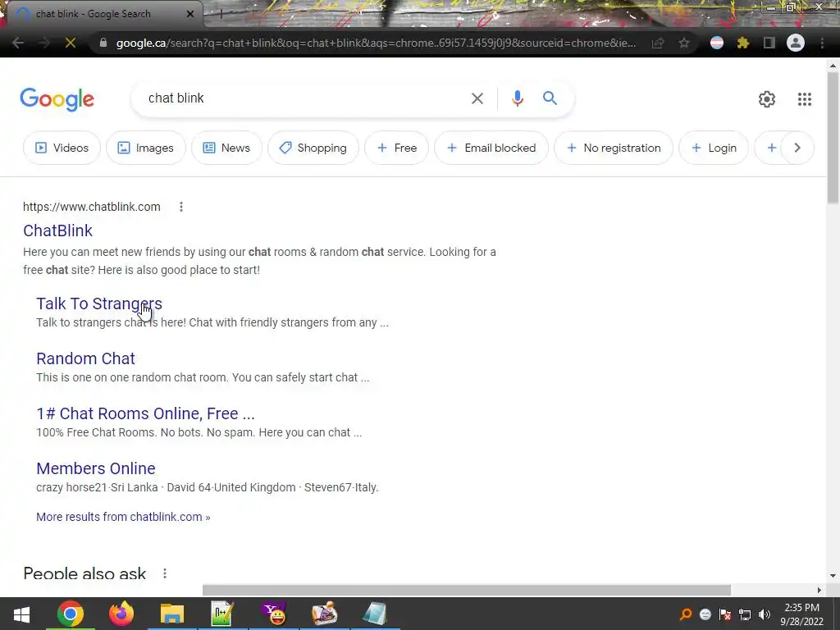The image size is (840, 630).
Task: Click More results from chatblink.com
Action: point(123,517)
